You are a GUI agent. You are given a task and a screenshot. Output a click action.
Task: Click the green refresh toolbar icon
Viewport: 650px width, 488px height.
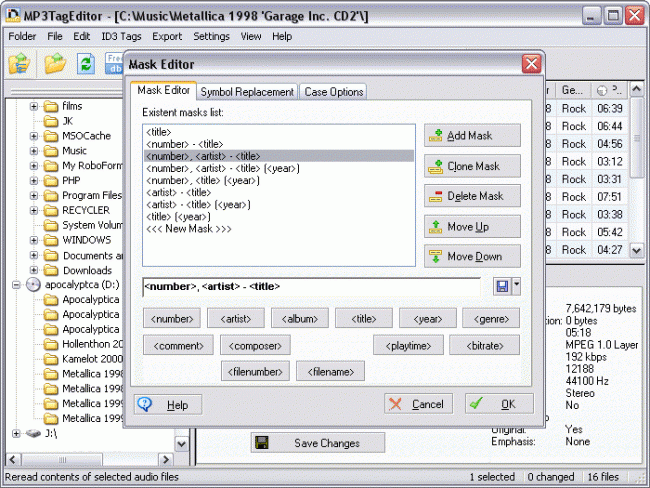point(86,64)
